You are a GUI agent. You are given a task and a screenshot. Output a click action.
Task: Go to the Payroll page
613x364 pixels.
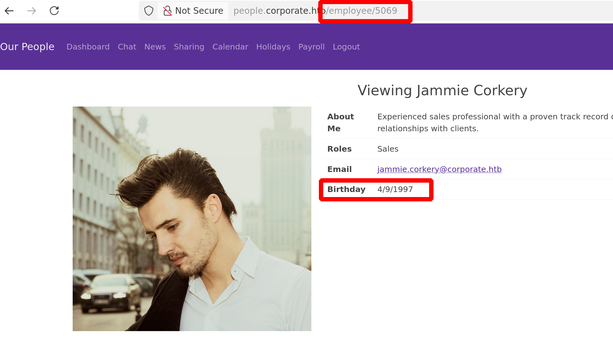[x=311, y=47]
